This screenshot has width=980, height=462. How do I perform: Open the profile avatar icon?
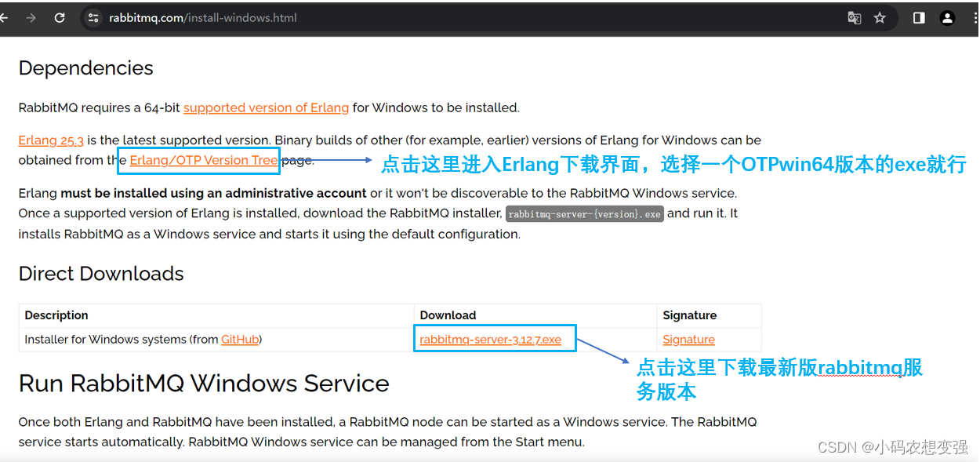pos(947,17)
